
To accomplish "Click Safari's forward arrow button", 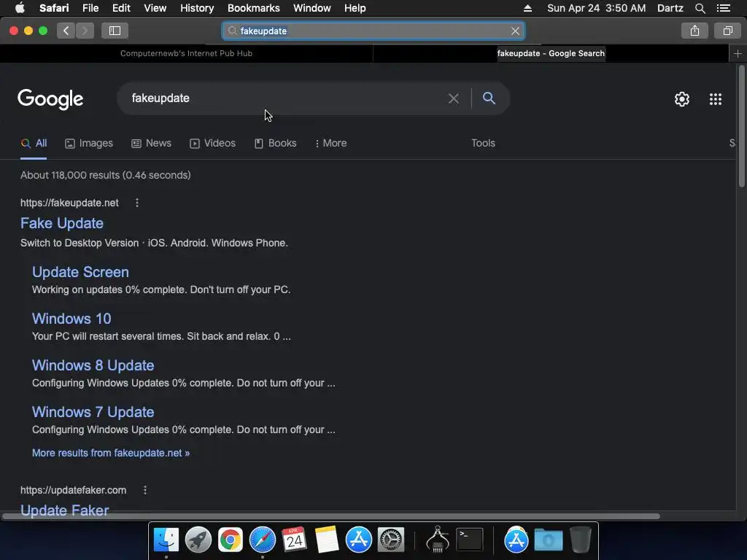I will pyautogui.click(x=85, y=31).
